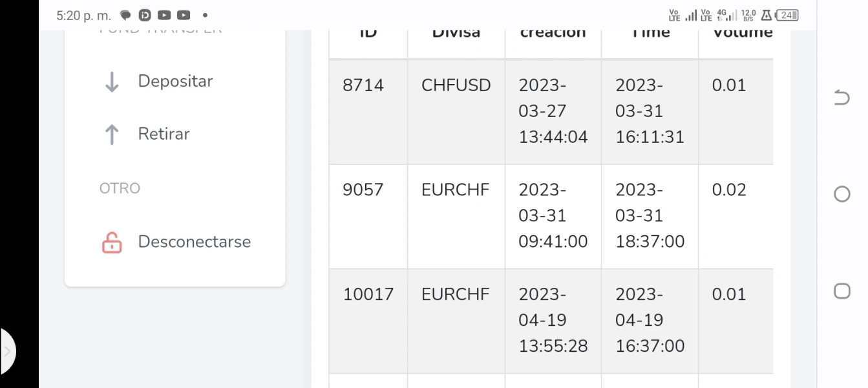This screenshot has width=868, height=388.
Task: Select order ID 8714 cell
Action: 363,85
